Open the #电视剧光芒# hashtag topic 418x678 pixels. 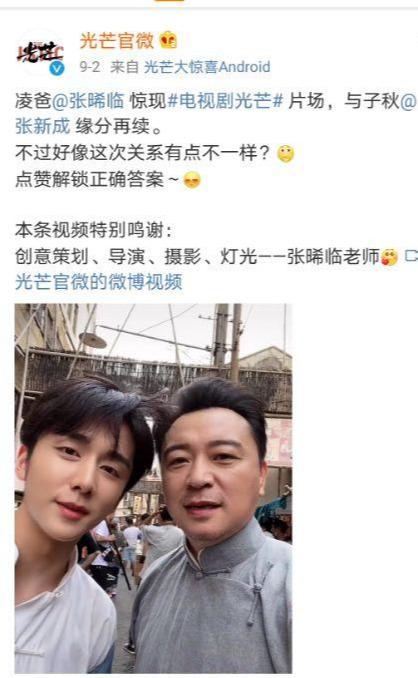[x=225, y=101]
